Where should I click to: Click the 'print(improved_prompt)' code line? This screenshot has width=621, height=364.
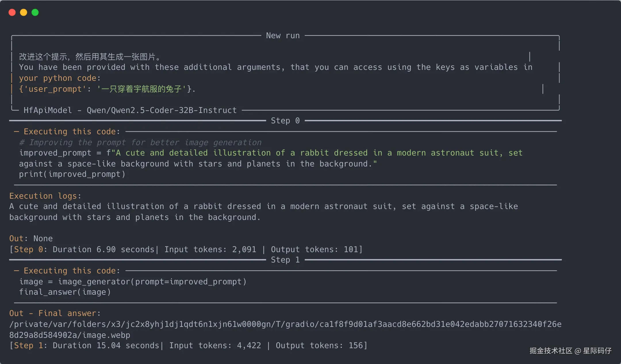72,174
